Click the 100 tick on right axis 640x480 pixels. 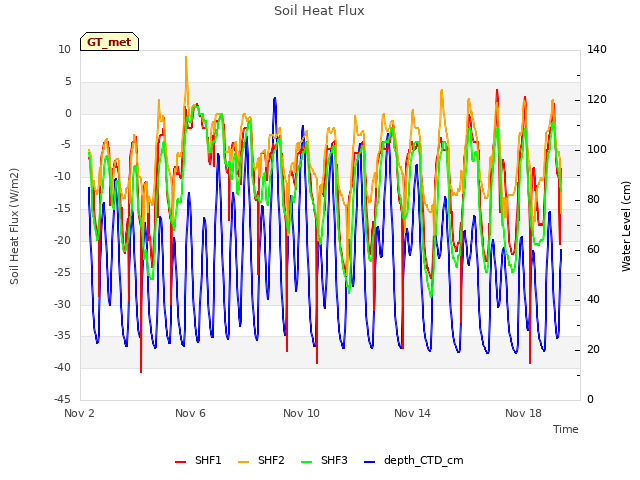597,149
